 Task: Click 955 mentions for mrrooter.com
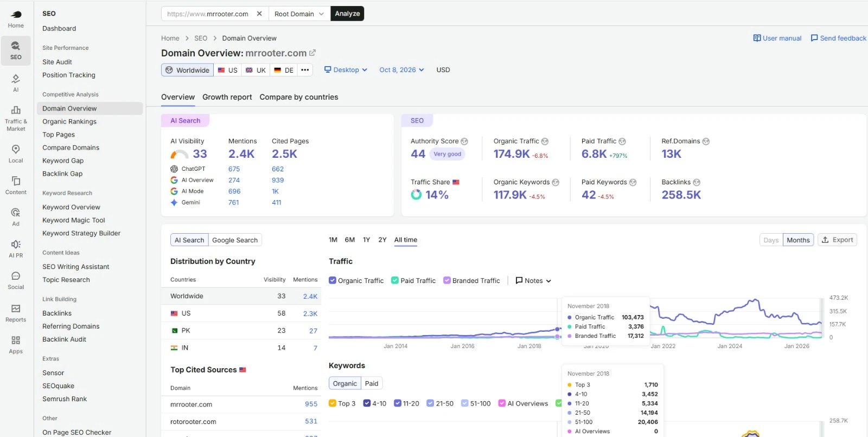[x=311, y=404]
